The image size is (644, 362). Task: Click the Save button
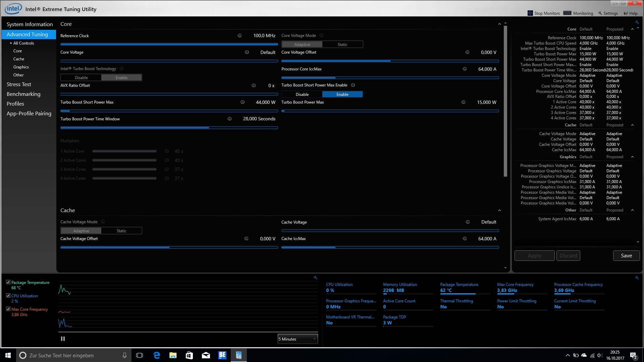[626, 256]
